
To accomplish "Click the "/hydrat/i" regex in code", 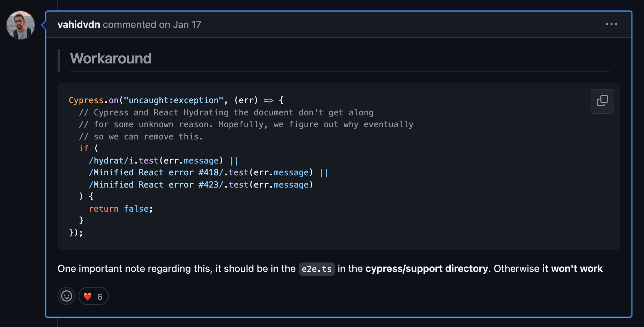I will pyautogui.click(x=111, y=161).
